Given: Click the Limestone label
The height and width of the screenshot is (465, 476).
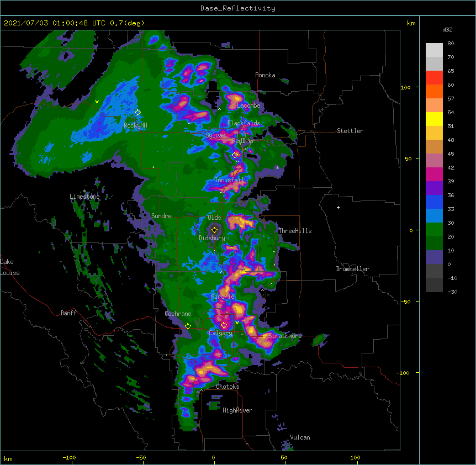Looking at the screenshot, I should [x=84, y=197].
